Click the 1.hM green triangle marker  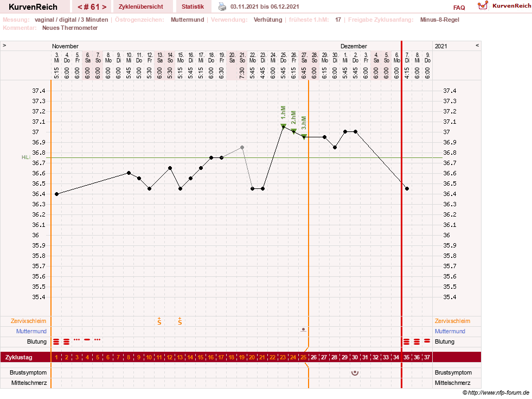coord(283,126)
